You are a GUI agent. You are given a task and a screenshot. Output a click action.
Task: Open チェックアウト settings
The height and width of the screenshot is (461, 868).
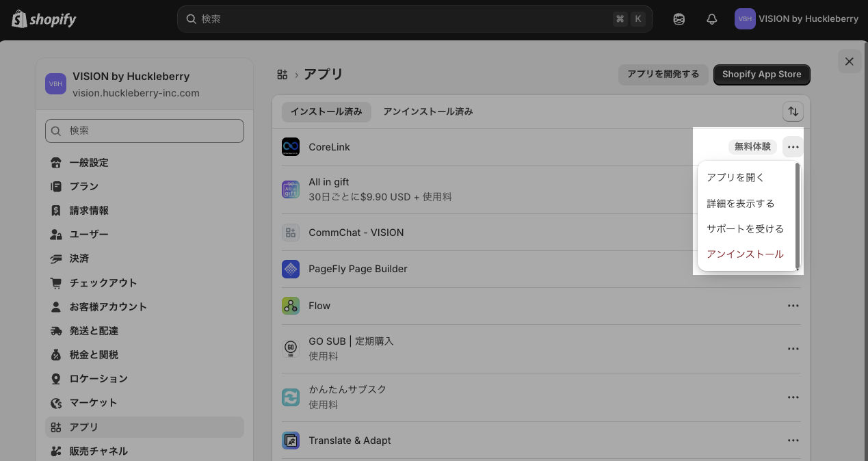[144, 282]
